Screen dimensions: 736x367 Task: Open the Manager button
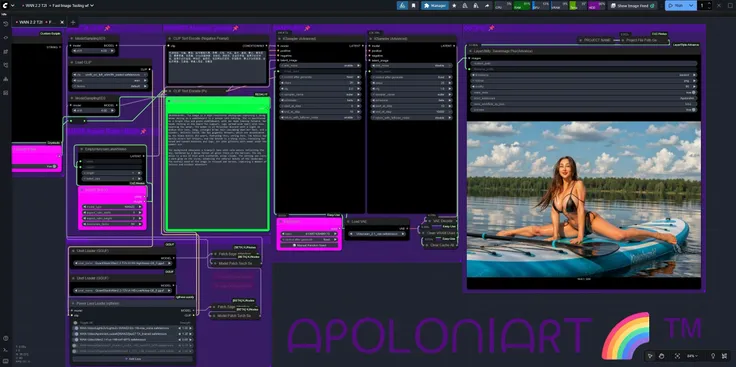(435, 6)
